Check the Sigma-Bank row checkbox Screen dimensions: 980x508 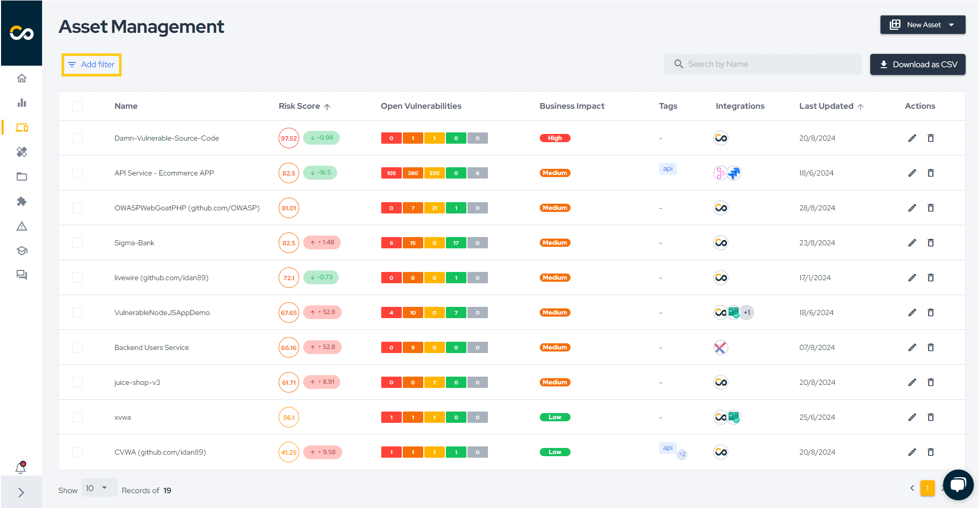77,243
